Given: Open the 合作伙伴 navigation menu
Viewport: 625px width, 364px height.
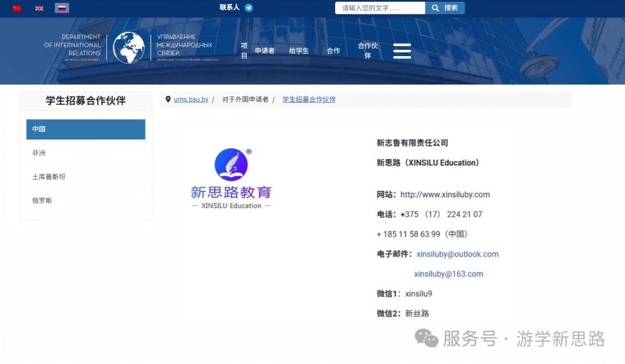Looking at the screenshot, I should click(367, 51).
